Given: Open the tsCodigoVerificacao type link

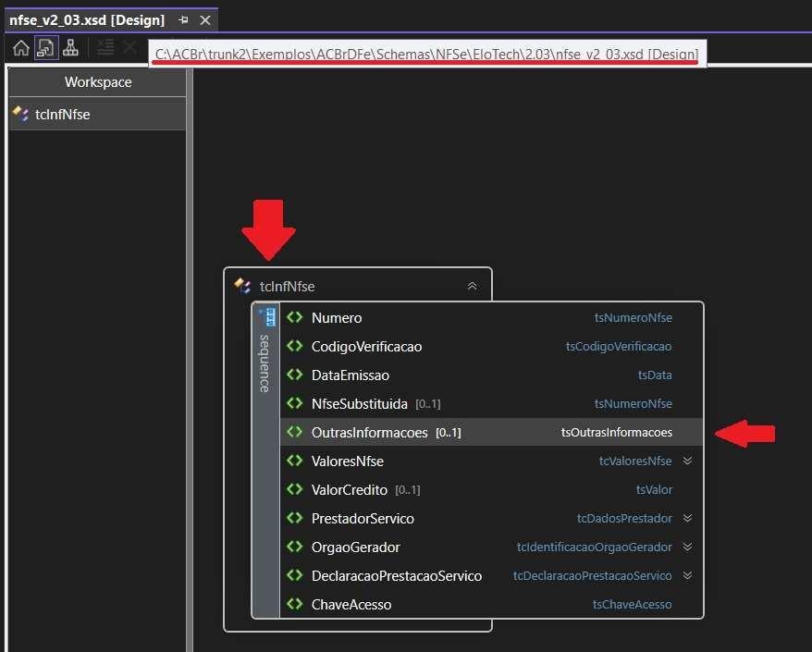Looking at the screenshot, I should tap(619, 347).
